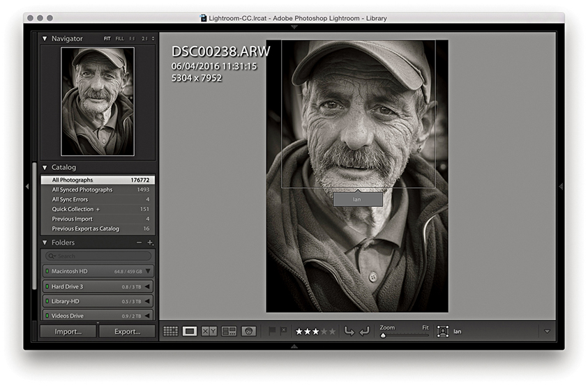The image size is (588, 386).
Task: Expand the Hard Drive 3 volume
Action: point(147,286)
